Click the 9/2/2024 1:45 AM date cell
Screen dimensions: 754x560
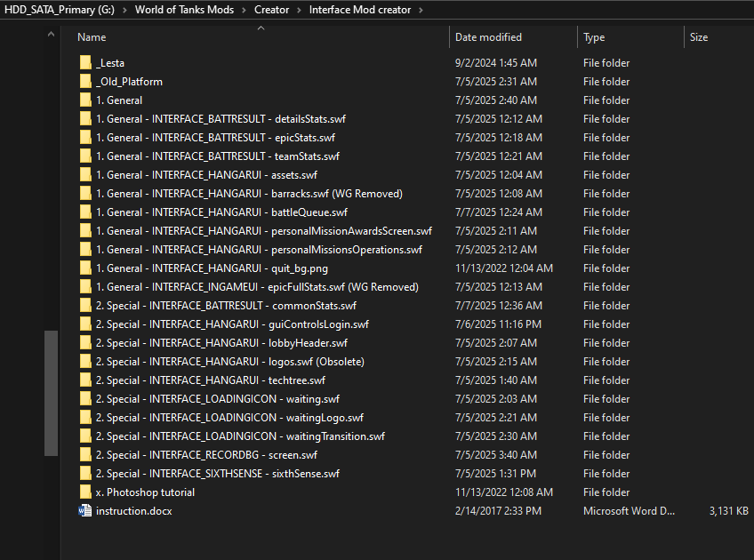(496, 63)
